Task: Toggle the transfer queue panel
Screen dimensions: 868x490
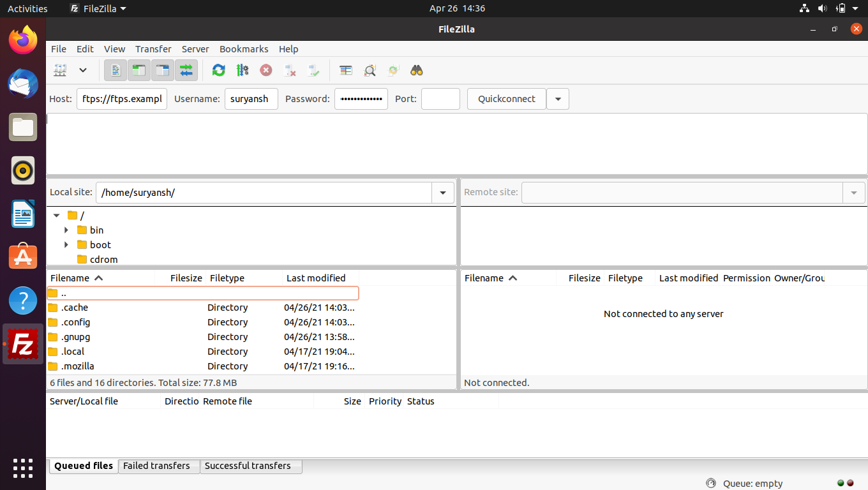Action: tap(186, 70)
